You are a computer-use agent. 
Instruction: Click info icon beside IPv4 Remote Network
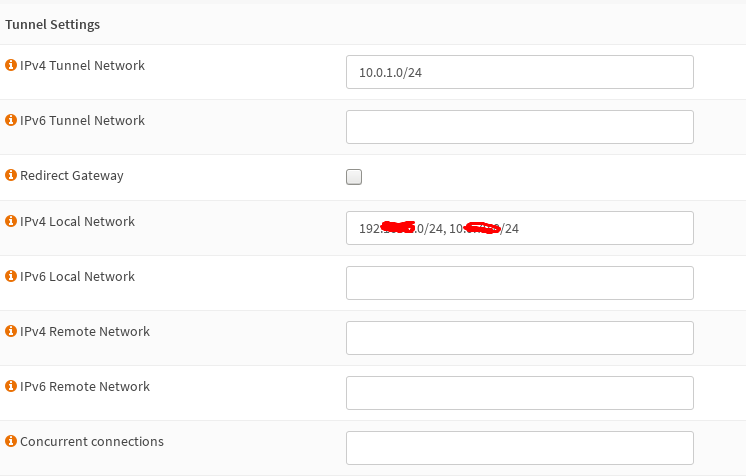11,332
